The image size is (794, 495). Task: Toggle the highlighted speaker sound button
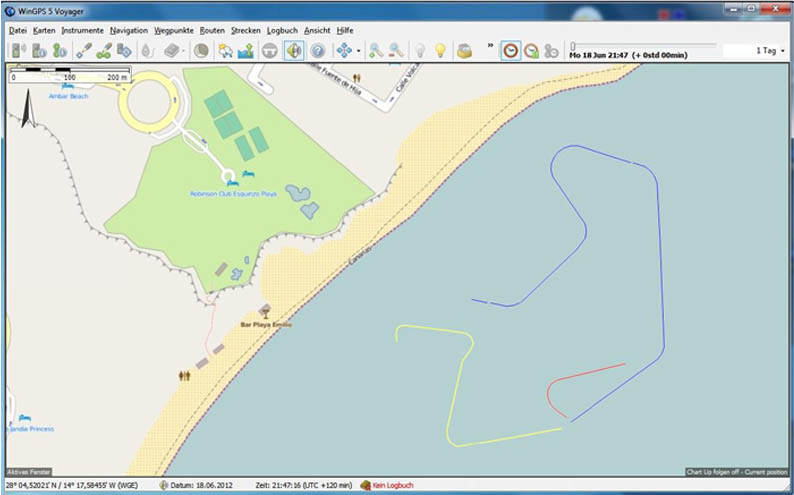pos(294,51)
